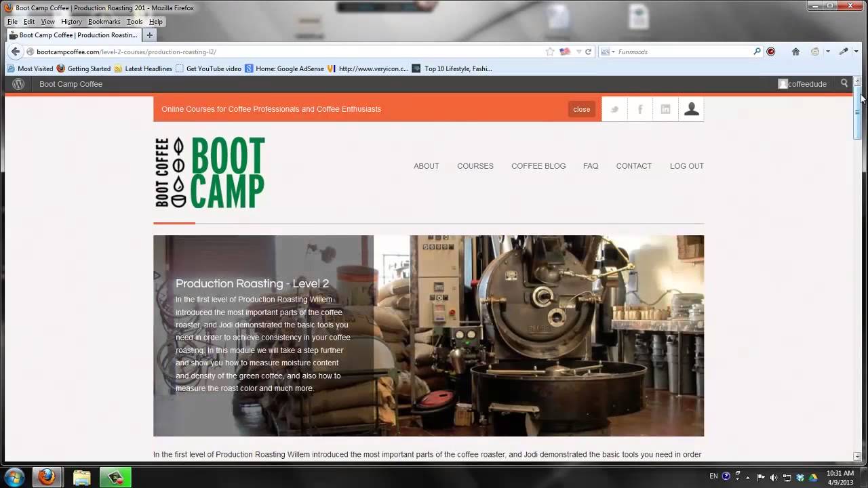Image resolution: width=868 pixels, height=488 pixels.
Task: Open the Get YouTube video bookmark
Action: (208, 68)
